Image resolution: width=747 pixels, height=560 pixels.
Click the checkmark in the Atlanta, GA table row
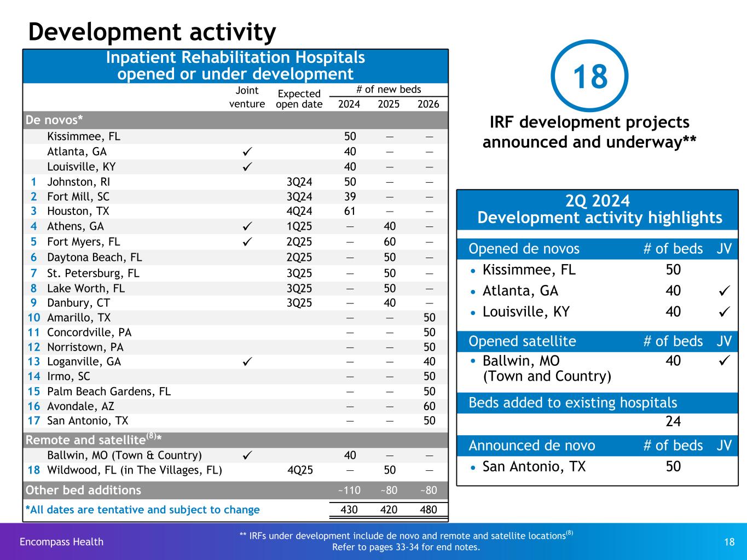click(x=247, y=151)
